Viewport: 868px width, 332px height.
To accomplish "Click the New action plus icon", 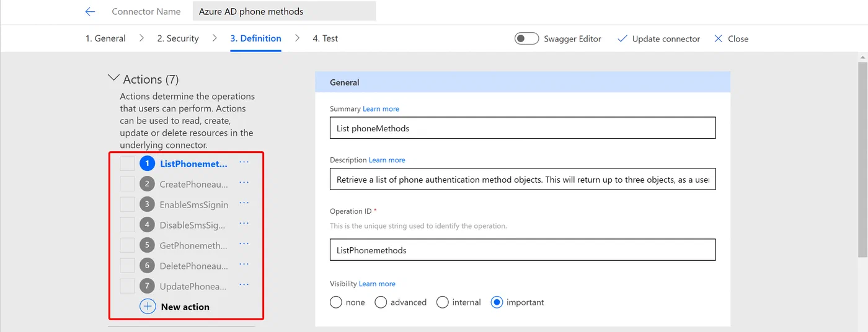I will (x=148, y=307).
